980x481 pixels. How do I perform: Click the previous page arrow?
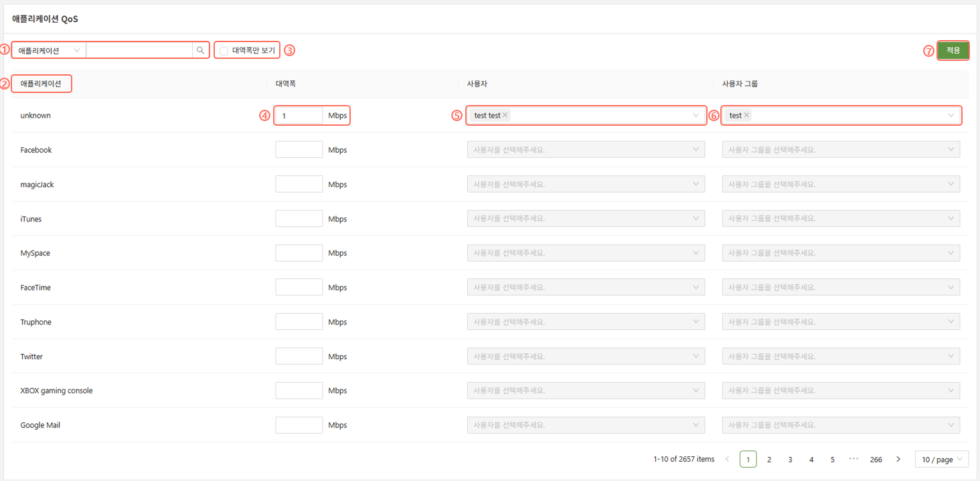[x=728, y=460]
